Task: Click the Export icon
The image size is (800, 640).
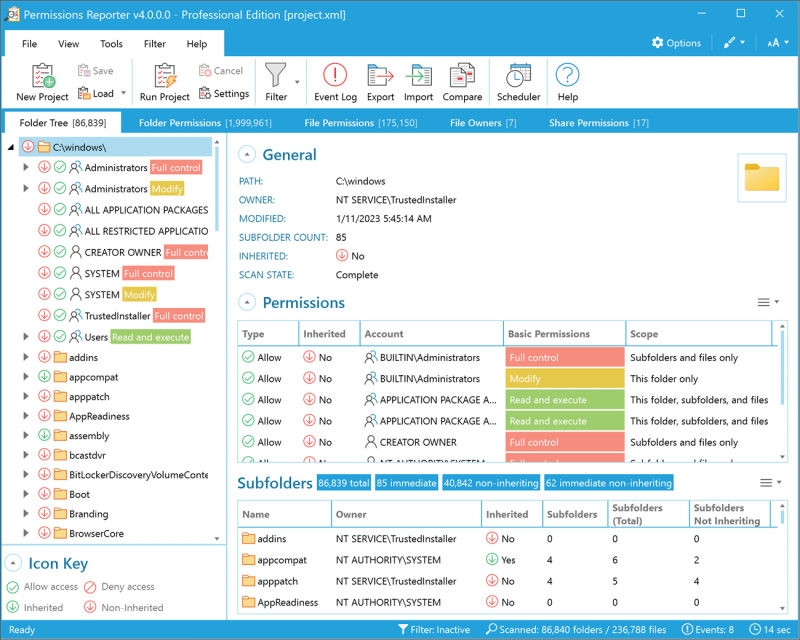Action: 380,76
